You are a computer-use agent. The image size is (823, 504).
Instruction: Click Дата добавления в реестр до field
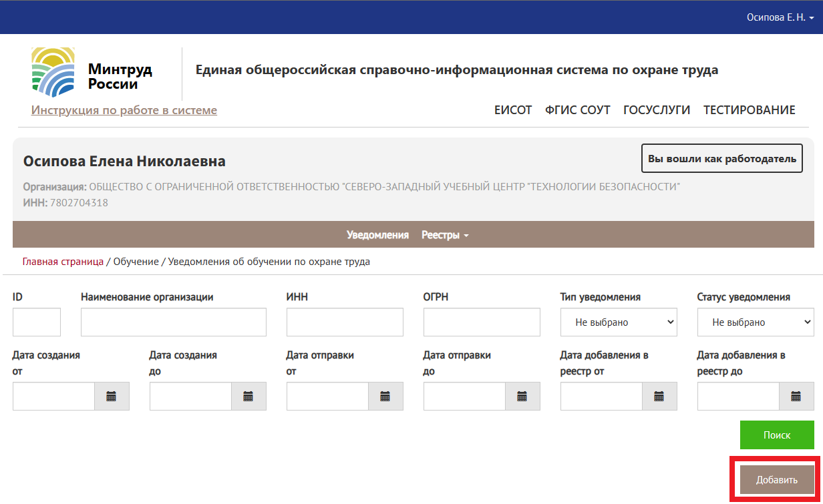738,397
